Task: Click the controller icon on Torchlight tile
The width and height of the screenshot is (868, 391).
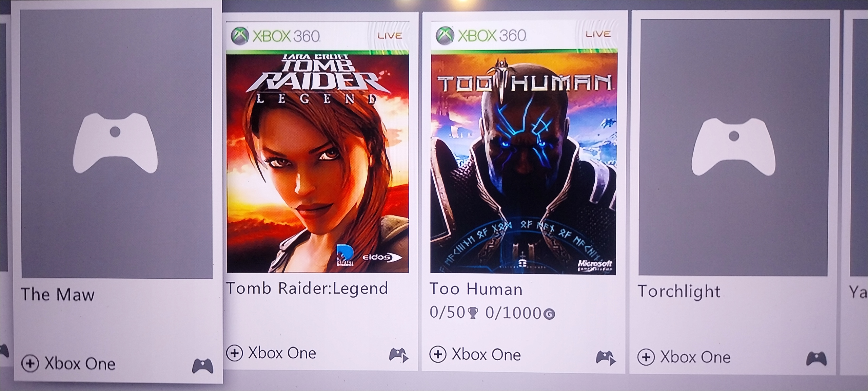Action: click(x=816, y=359)
